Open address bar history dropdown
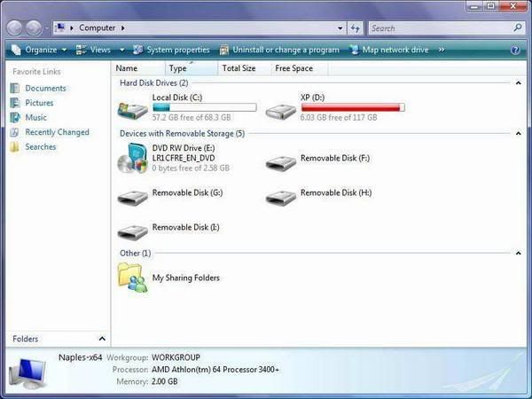 (x=340, y=28)
